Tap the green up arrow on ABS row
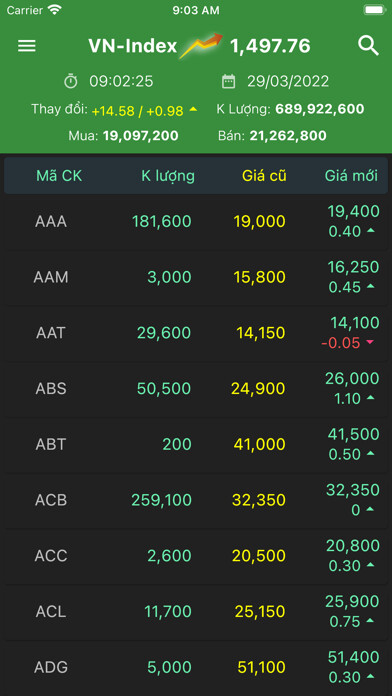This screenshot has height=696, width=392. (370, 398)
